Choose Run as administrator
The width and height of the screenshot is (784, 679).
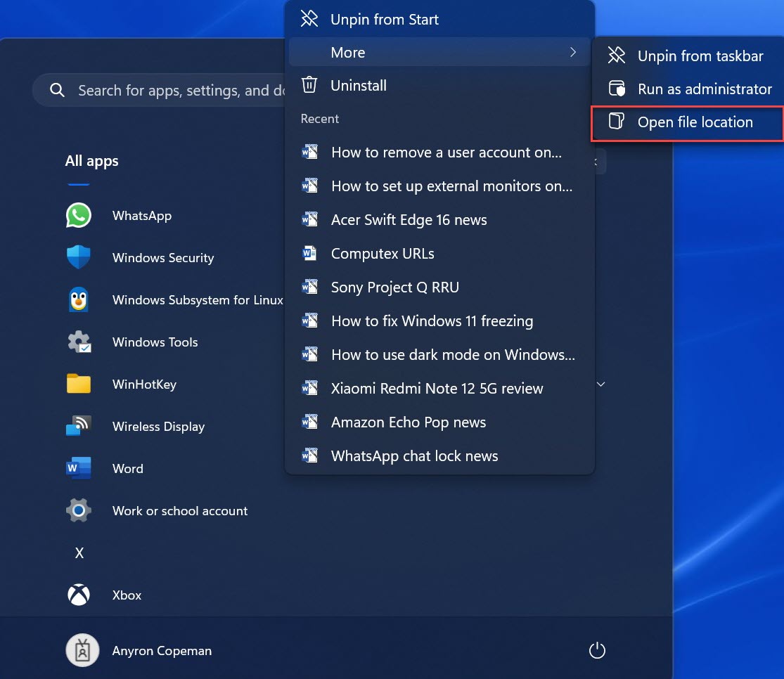(x=688, y=89)
